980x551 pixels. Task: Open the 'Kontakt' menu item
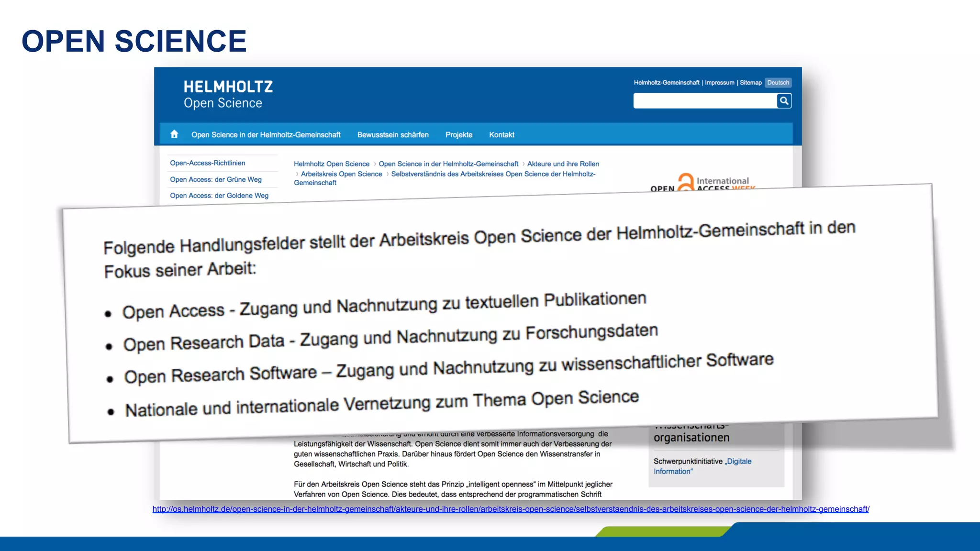[x=501, y=135]
